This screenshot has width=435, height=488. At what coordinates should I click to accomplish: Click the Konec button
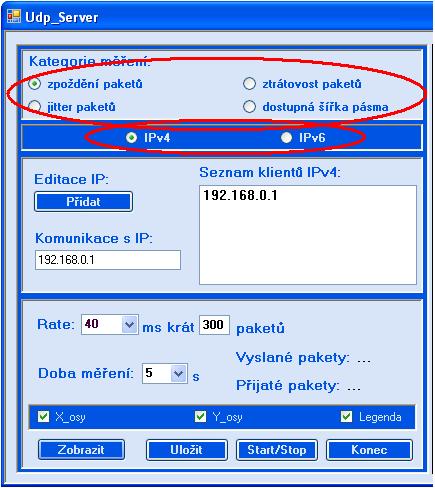369,450
